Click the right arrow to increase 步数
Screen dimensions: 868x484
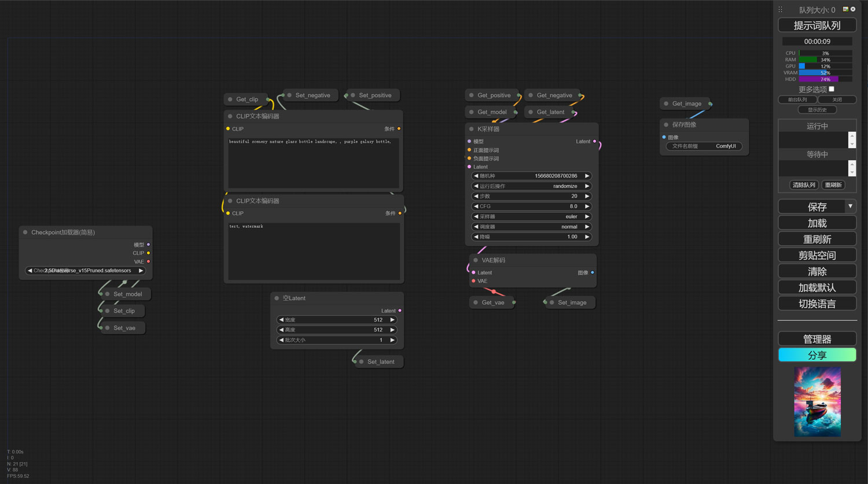pos(587,196)
